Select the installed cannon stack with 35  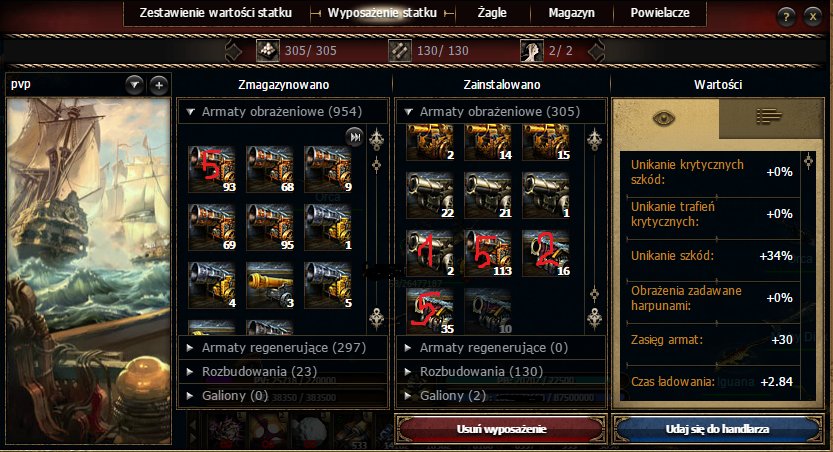430,311
